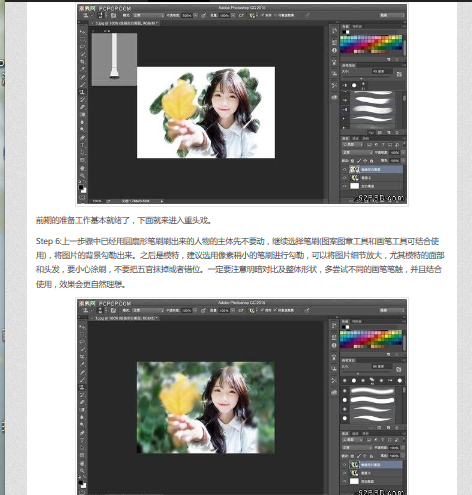Open the tool preset picker in first screenshot options bar

(87, 15)
